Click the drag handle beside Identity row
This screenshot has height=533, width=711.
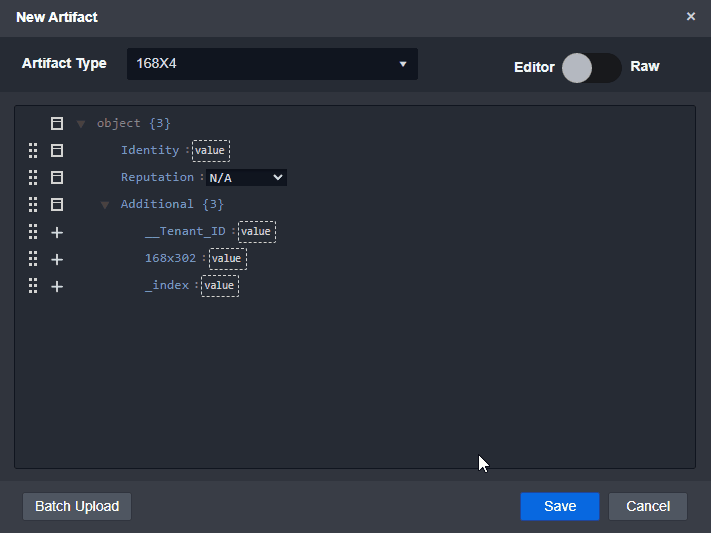coord(32,151)
